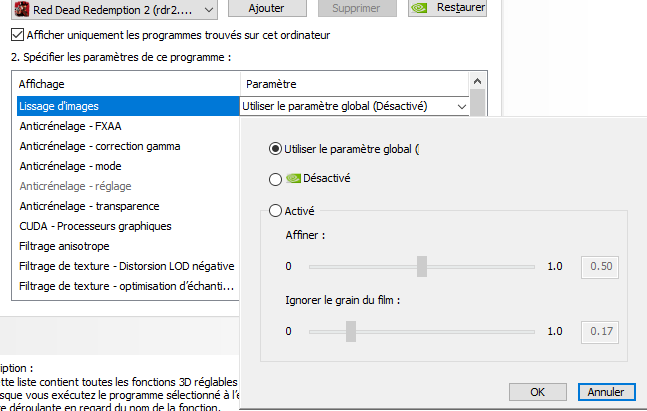The height and width of the screenshot is (411, 647).
Task: Select Utiliser le paramètre global radio button
Action: [275, 149]
